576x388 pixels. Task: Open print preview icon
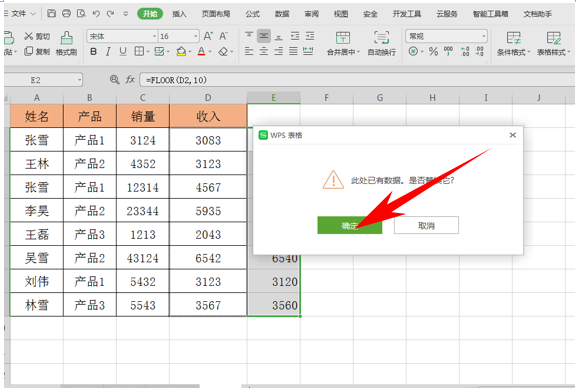[x=81, y=14]
